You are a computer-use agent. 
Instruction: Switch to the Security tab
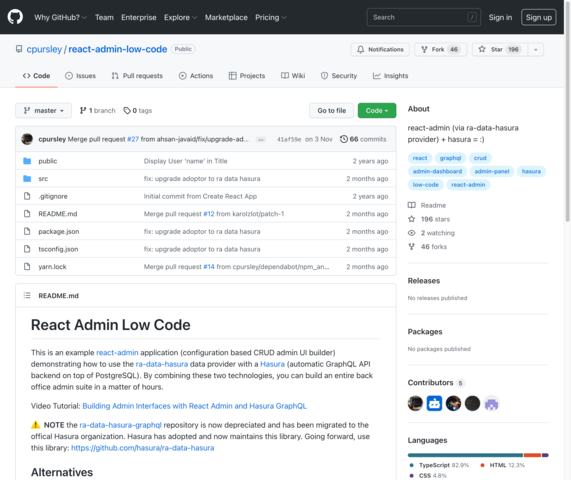(339, 76)
